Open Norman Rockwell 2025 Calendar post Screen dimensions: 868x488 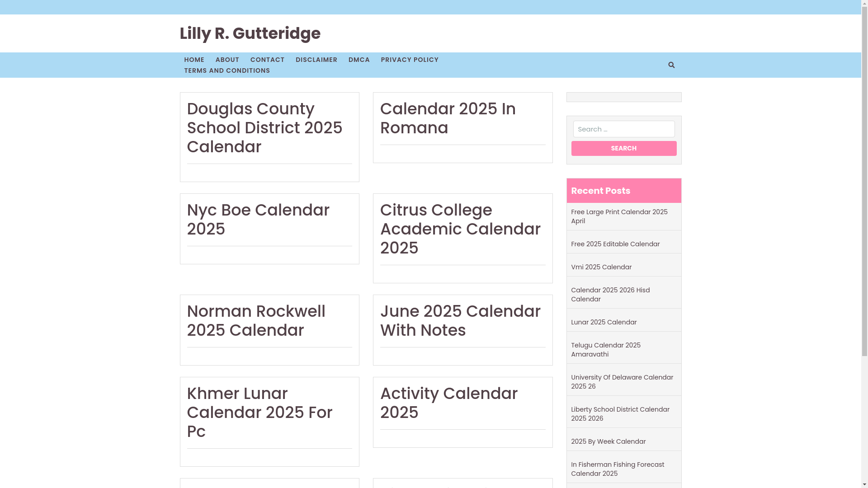coord(256,321)
